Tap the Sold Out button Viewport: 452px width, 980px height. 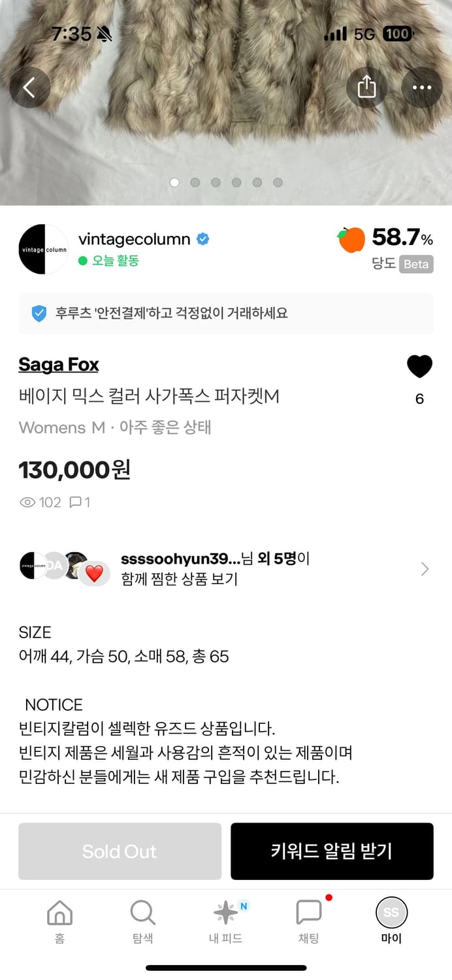coord(120,851)
